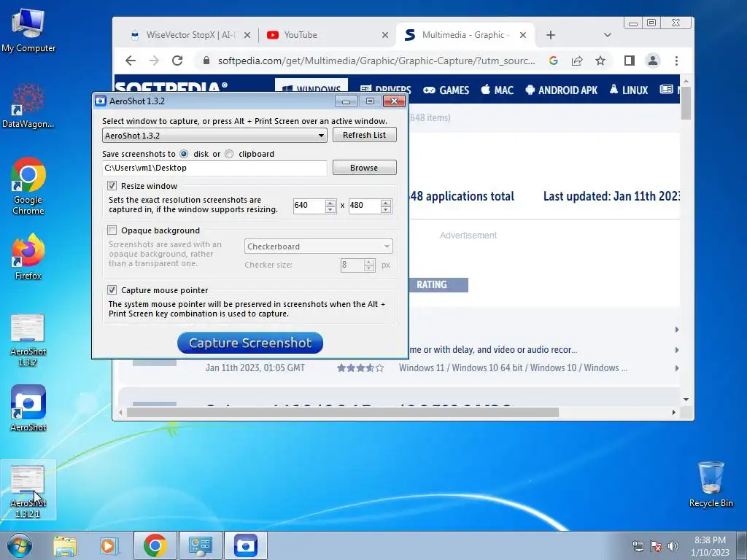This screenshot has height=560, width=747.
Task: Go back in Chrome
Action: pos(131,61)
